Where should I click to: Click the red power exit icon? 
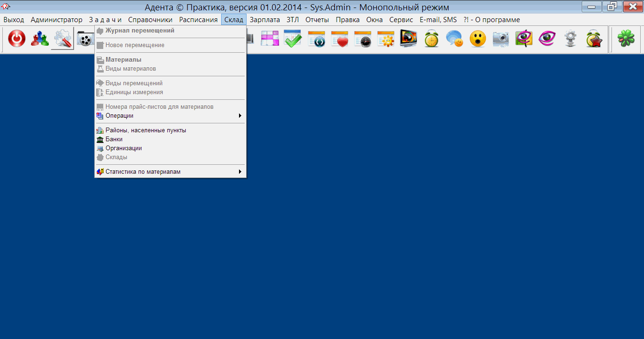click(x=17, y=39)
